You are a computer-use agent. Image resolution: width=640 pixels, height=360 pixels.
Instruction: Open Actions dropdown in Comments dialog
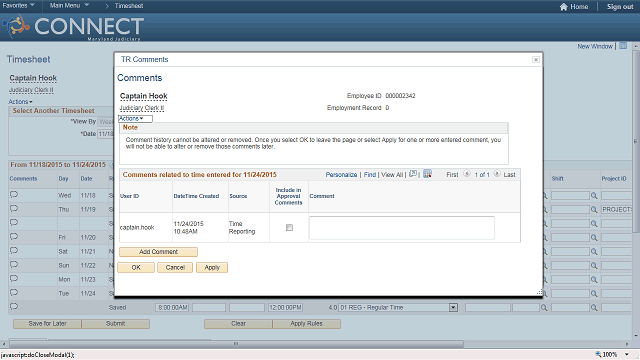pyautogui.click(x=135, y=119)
